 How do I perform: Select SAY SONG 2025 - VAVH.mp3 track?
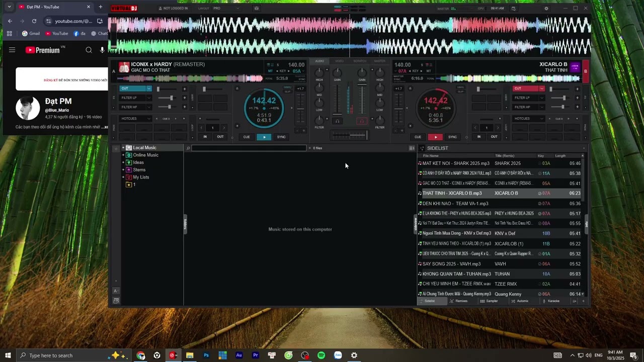(x=500, y=263)
